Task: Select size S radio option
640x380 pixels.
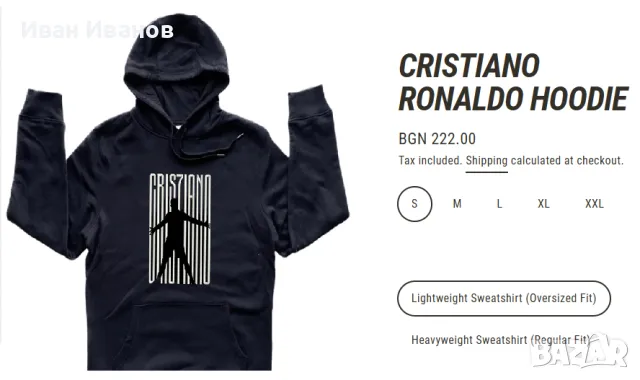Action: pyautogui.click(x=414, y=203)
